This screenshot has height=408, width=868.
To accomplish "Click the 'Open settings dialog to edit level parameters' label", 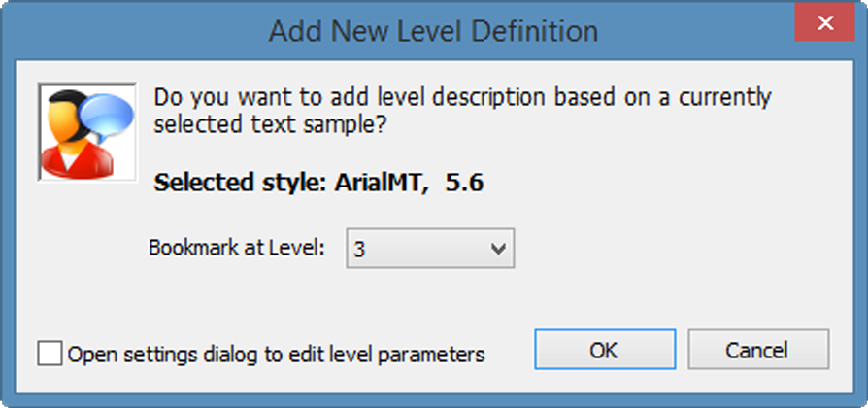I will (276, 354).
